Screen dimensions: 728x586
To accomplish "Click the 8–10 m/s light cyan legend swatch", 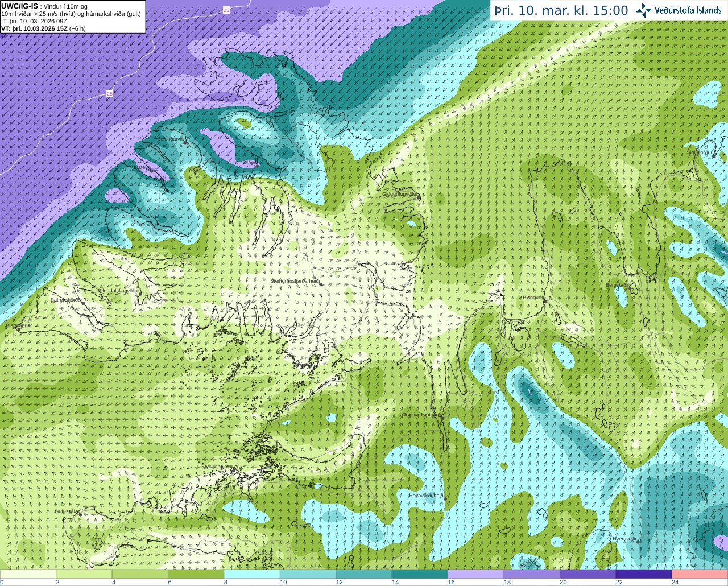I will click(252, 574).
